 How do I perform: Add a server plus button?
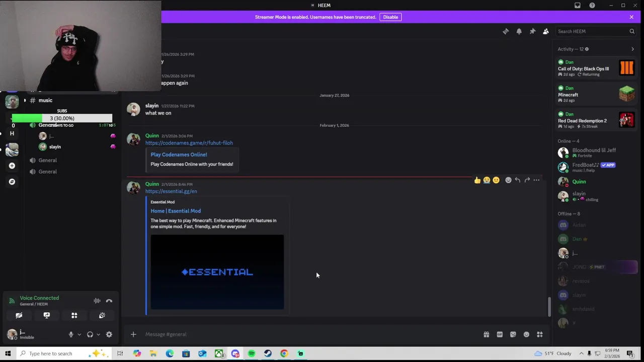(x=12, y=165)
